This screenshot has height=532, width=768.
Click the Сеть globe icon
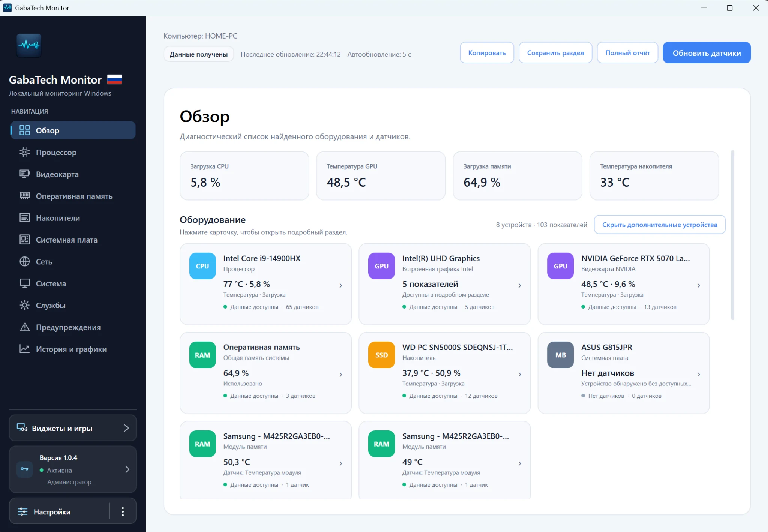[24, 261]
